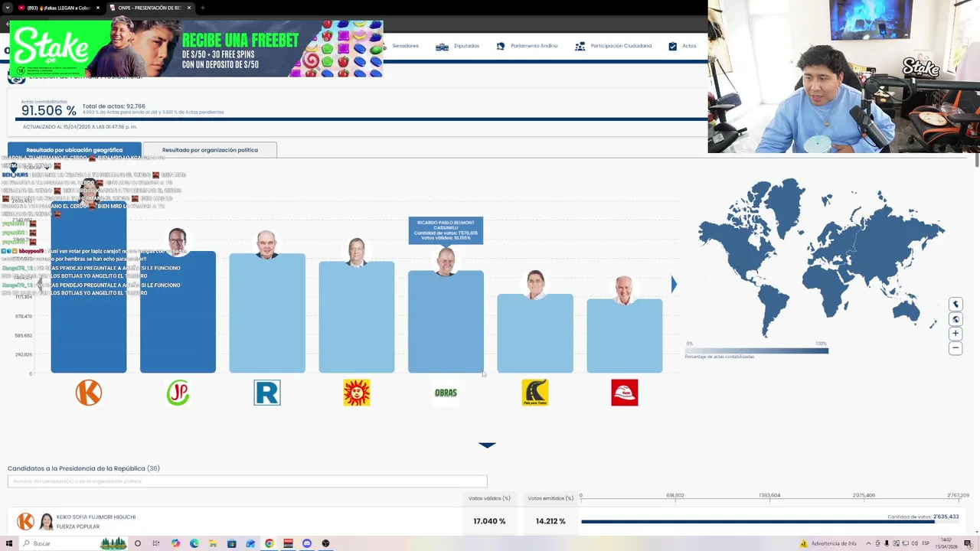The image size is (980, 551).
Task: Open the browser tab search dropdown
Action: tap(7, 8)
